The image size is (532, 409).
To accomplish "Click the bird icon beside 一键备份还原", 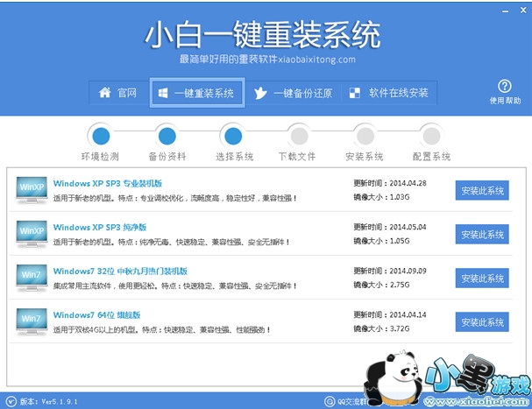I will click(x=260, y=93).
